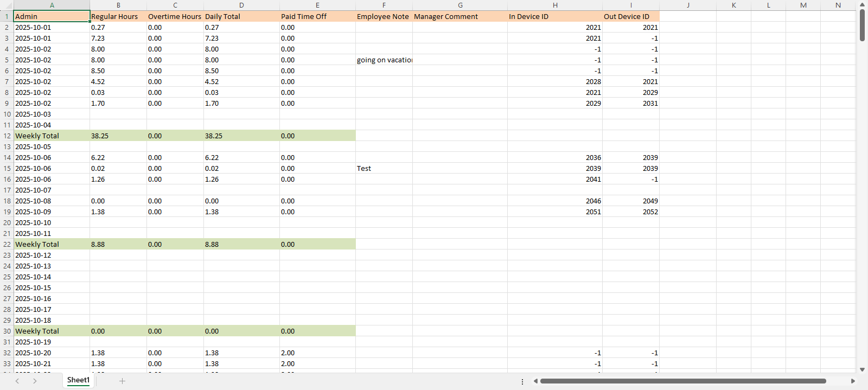The width and height of the screenshot is (868, 390).
Task: Click the next sheet navigation arrow
Action: [x=35, y=381]
